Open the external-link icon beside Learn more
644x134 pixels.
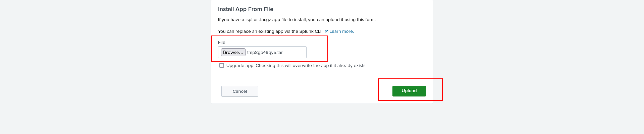[326, 31]
